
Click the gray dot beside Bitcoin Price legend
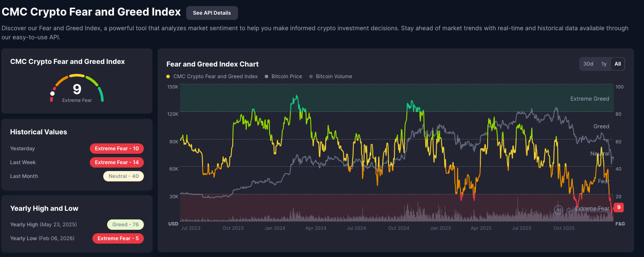click(x=266, y=76)
